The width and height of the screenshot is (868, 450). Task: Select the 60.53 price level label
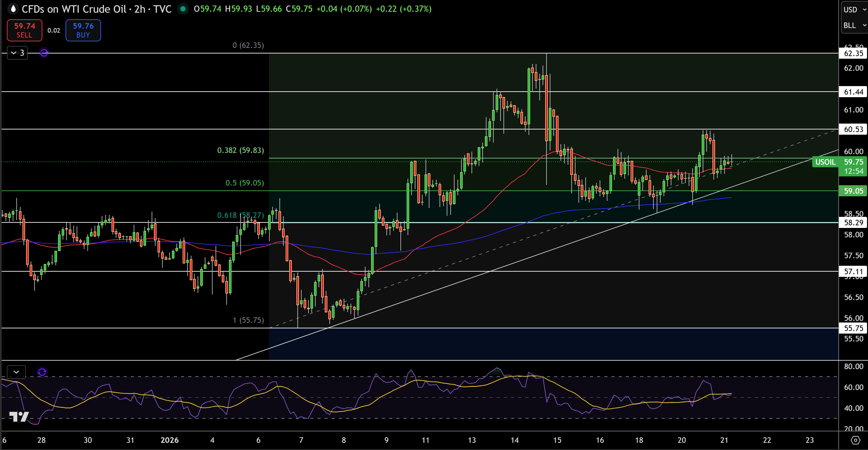[853, 129]
